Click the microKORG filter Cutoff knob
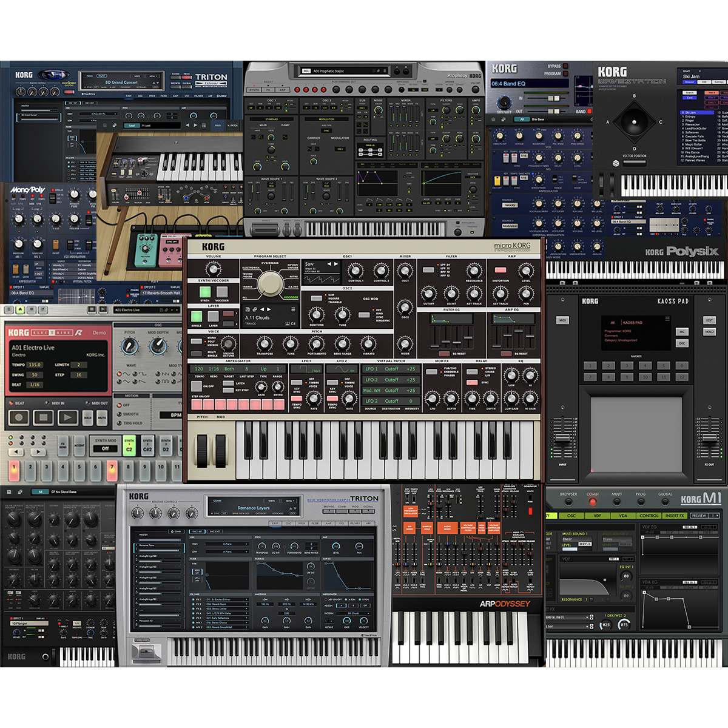This screenshot has width=728, height=728. pyautogui.click(x=429, y=294)
